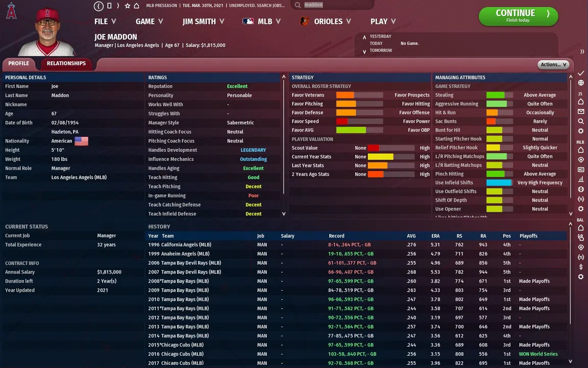The height and width of the screenshot is (368, 588).
Task: Click the Use Infield Shifts frequency bar
Action: tap(499, 182)
